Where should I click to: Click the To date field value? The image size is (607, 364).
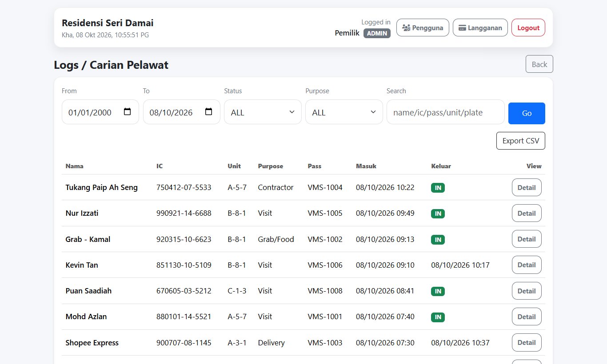(171, 112)
